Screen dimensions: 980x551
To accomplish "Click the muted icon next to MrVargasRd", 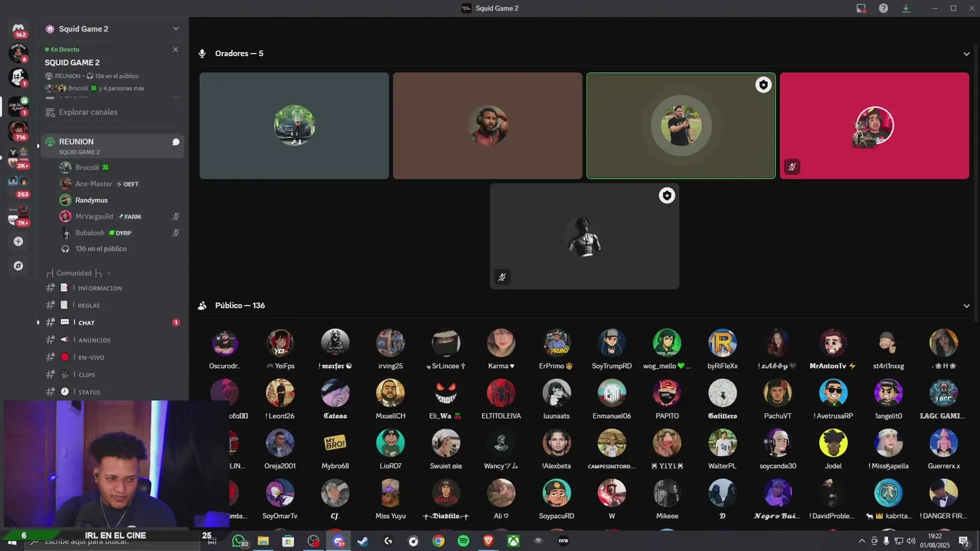I will [x=175, y=217].
